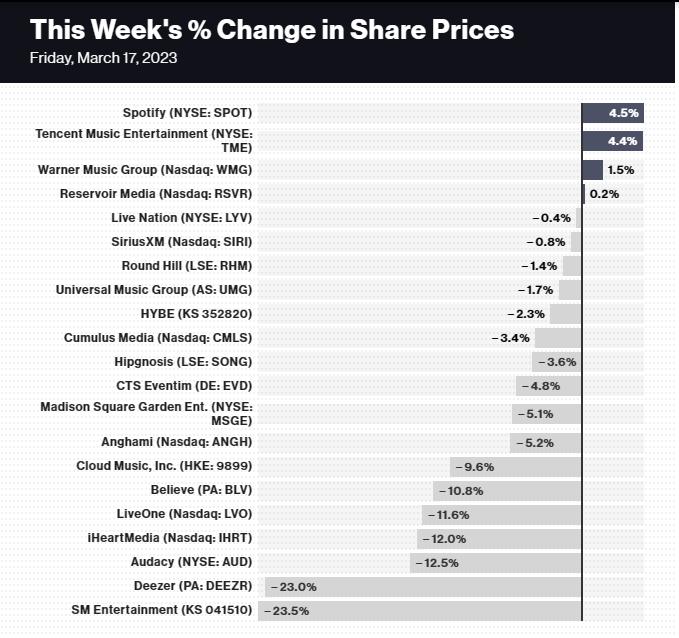Click the iHeartMedia −12.0% bar
The width and height of the screenshot is (679, 638).
pyautogui.click(x=499, y=539)
